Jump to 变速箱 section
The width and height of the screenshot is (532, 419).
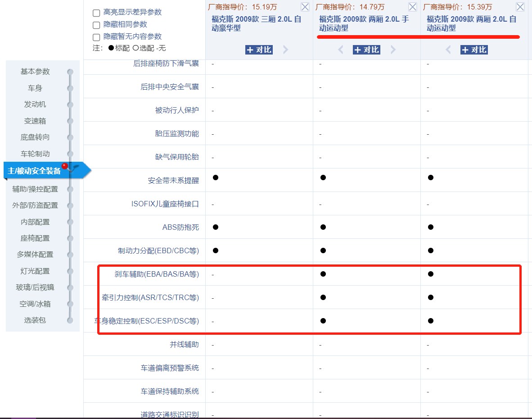35,121
